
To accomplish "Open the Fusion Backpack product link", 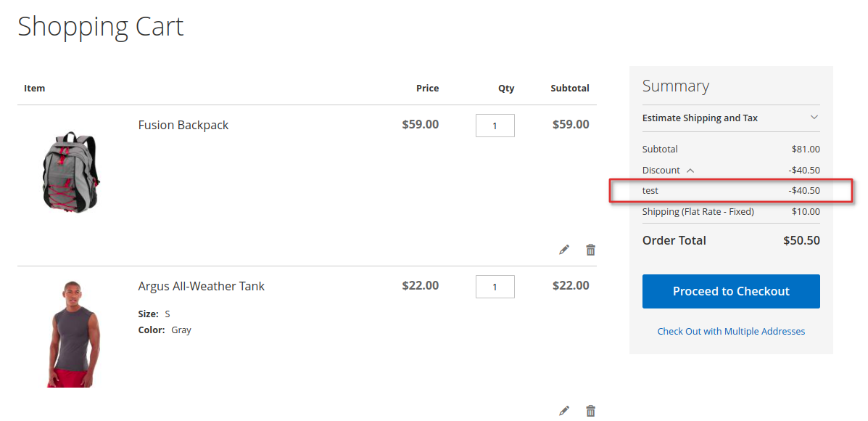I will click(183, 125).
